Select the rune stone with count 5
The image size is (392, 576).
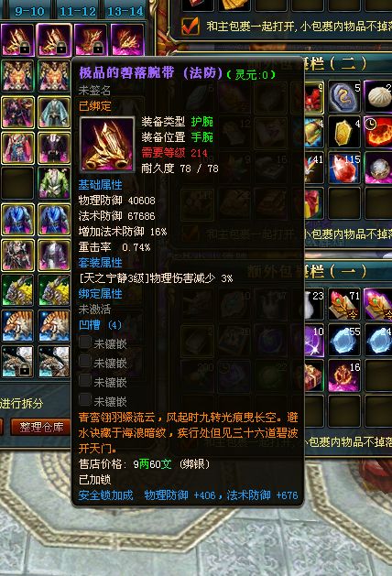tap(344, 97)
